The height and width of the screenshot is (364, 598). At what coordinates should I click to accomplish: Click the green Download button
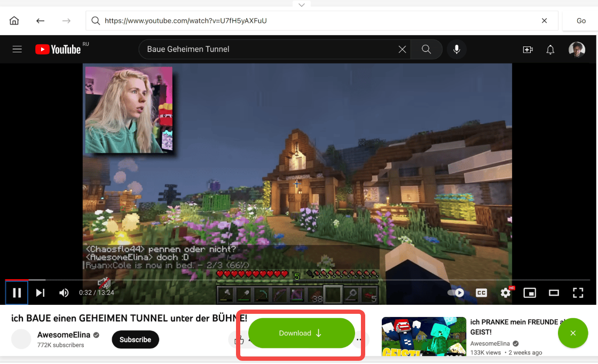[x=301, y=333]
